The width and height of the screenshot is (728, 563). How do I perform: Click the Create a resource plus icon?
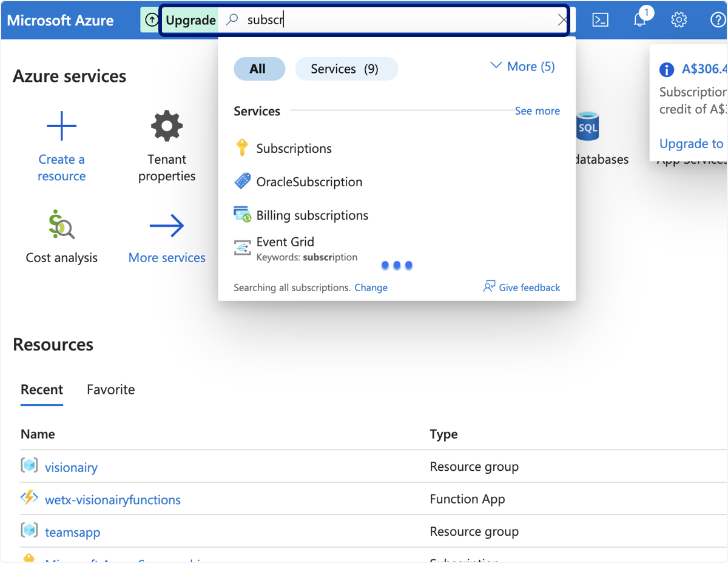point(61,126)
